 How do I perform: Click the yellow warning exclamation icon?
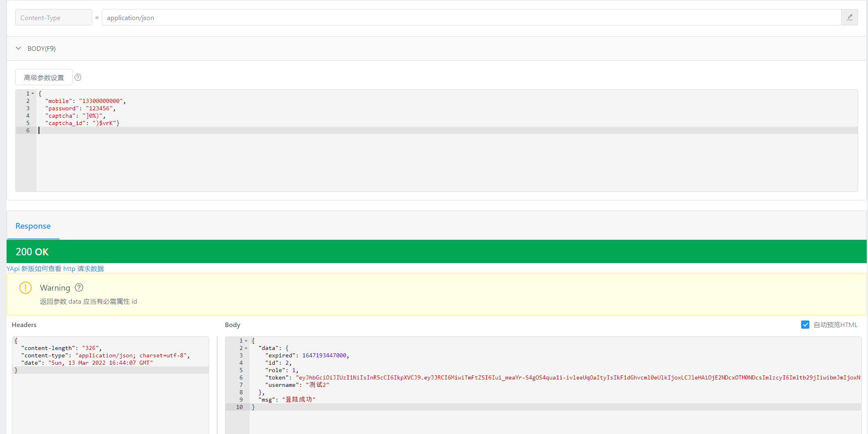tap(25, 288)
